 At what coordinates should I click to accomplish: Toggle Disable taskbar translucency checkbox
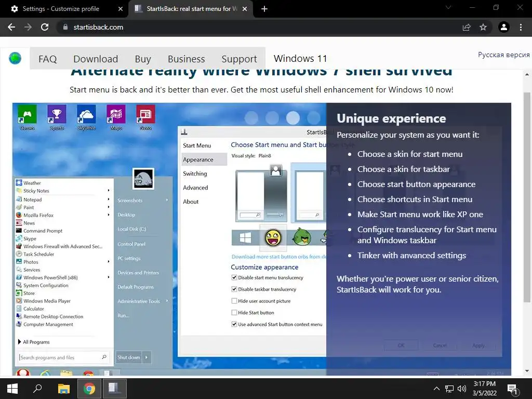[234, 289]
